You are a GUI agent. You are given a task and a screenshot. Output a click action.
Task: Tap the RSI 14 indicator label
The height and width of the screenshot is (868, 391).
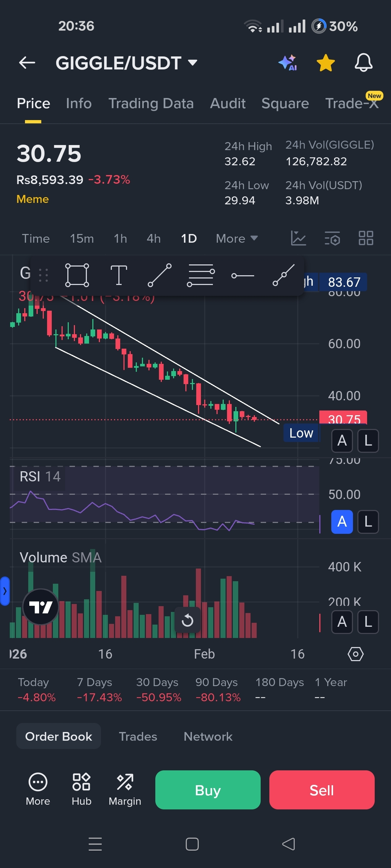pyautogui.click(x=40, y=477)
